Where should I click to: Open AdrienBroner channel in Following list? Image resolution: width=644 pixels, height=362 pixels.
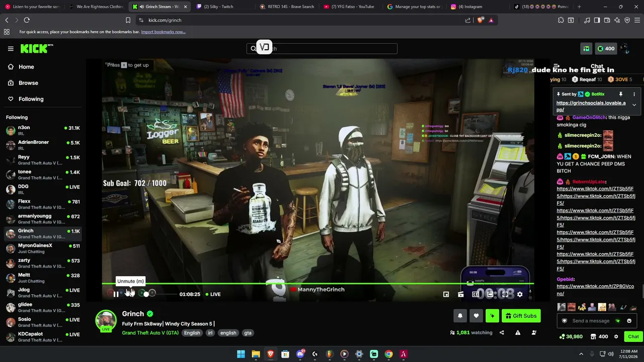[43, 145]
